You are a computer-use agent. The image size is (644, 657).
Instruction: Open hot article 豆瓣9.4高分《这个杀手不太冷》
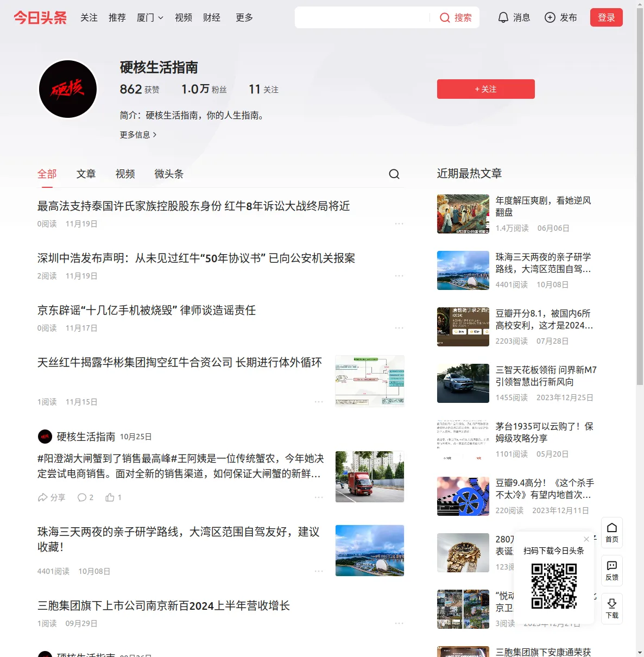(x=545, y=489)
